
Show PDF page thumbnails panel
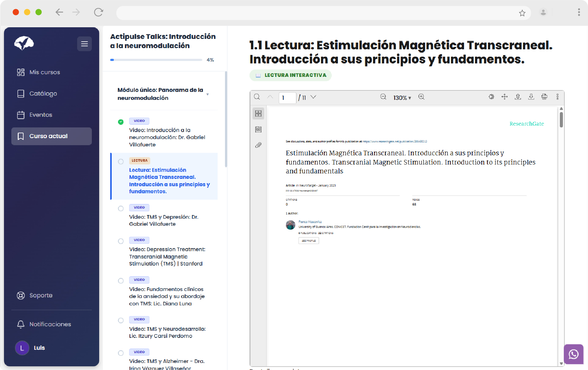click(x=258, y=114)
